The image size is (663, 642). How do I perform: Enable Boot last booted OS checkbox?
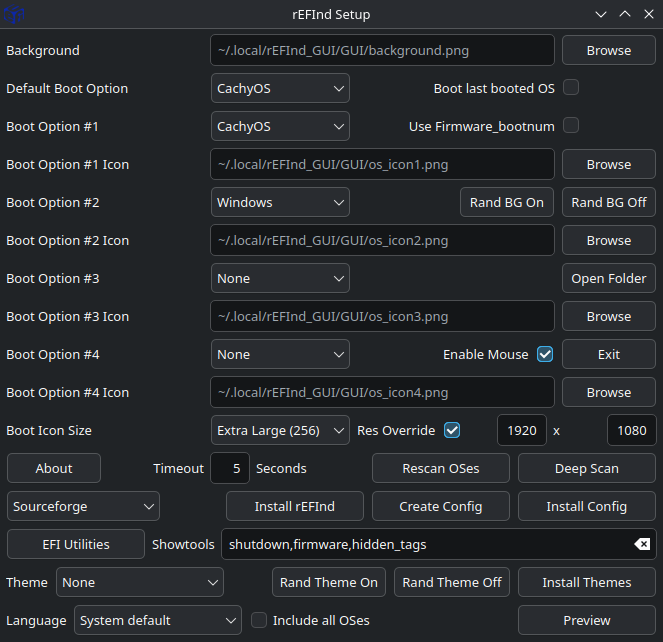coord(571,88)
